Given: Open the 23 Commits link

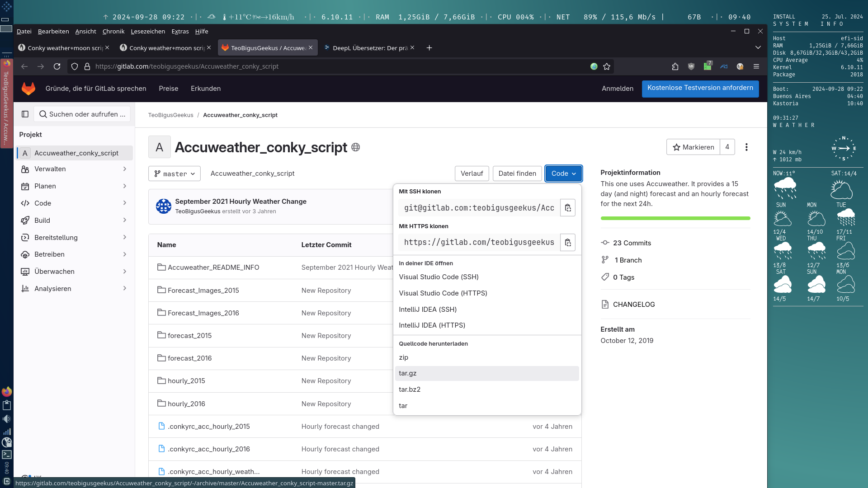Looking at the screenshot, I should [x=632, y=243].
